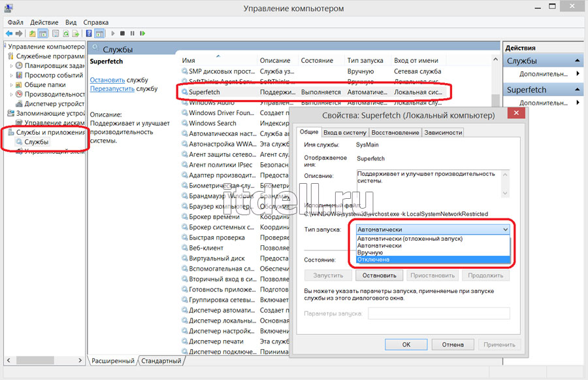Open Properties via the toolbar icon
Image resolution: width=588 pixels, height=380 pixels.
tap(56, 33)
